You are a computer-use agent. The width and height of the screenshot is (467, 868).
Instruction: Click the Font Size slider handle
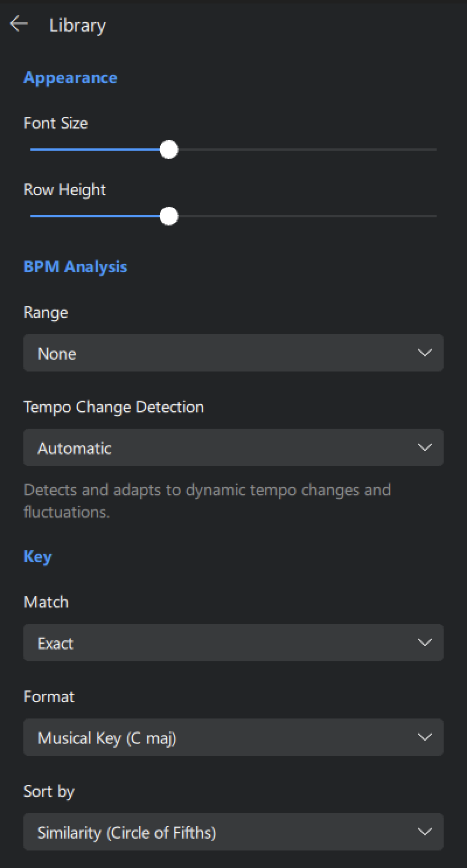169,150
